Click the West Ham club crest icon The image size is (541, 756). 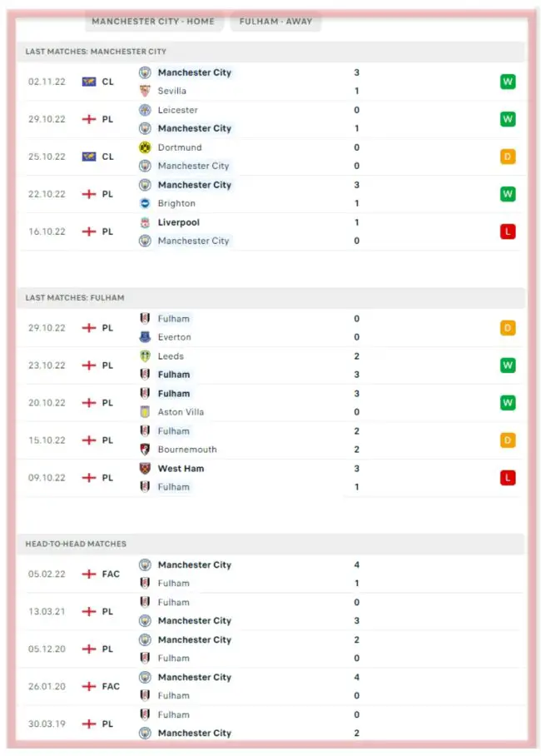coord(145,468)
